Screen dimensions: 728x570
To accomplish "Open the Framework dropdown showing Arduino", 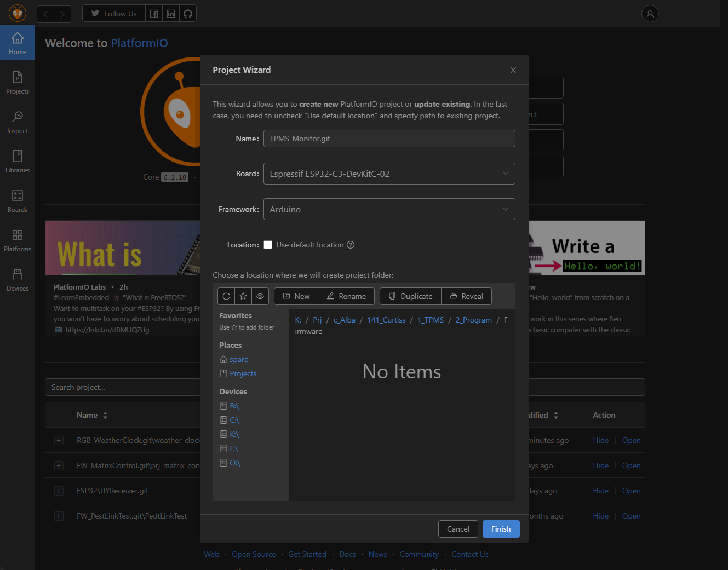I will [389, 209].
